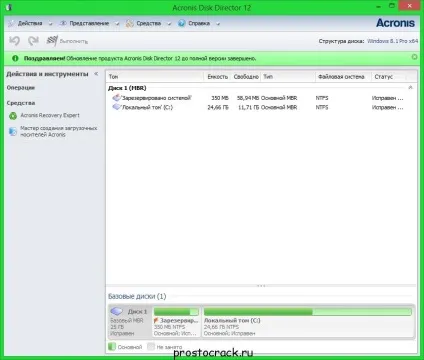This screenshot has height=360, width=424.
Task: Select Диск 1 Базовый MBR block
Action: coord(130,322)
